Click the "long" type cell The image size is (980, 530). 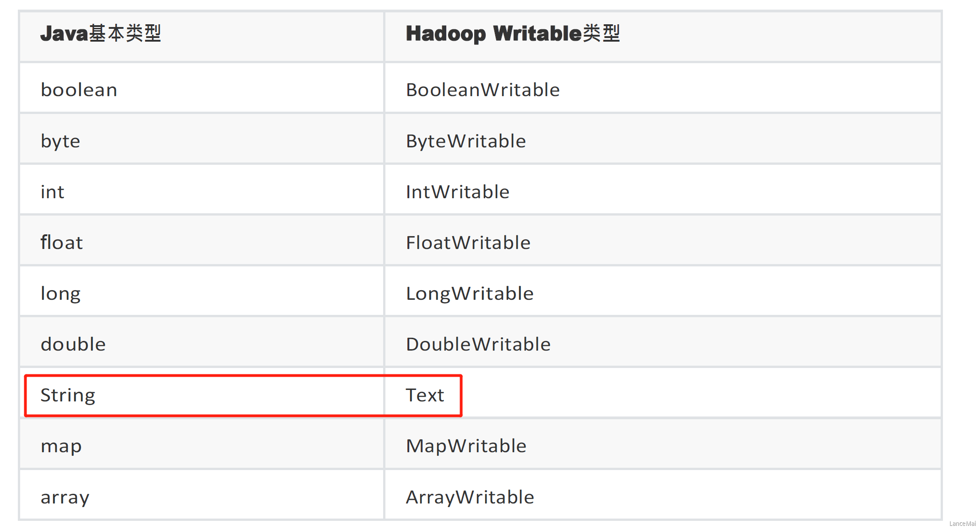tap(60, 293)
